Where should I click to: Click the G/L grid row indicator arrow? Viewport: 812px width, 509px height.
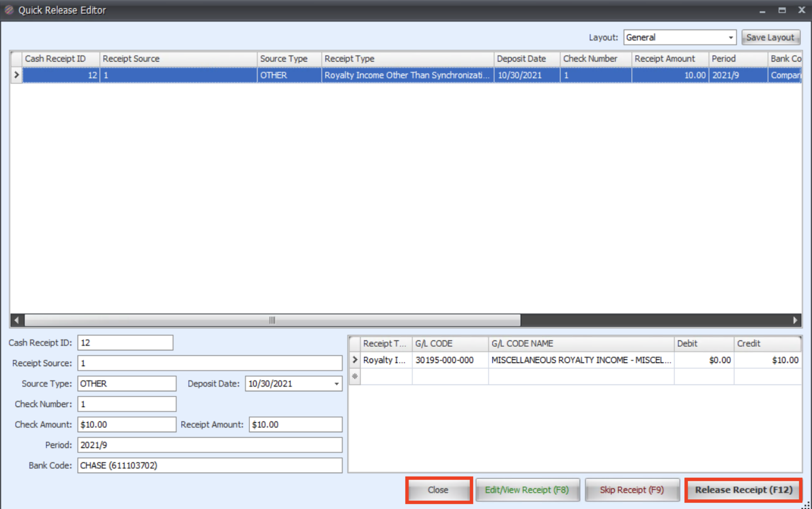pyautogui.click(x=354, y=360)
